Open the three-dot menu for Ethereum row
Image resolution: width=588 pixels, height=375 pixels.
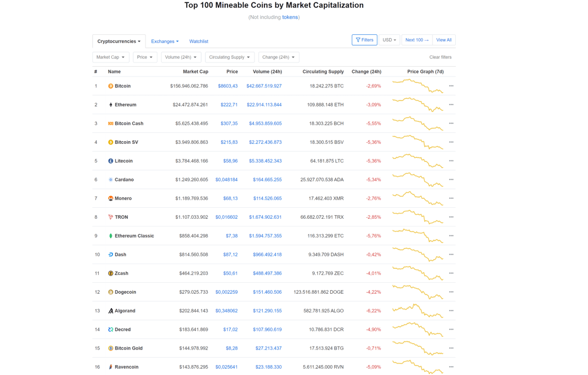click(x=451, y=105)
